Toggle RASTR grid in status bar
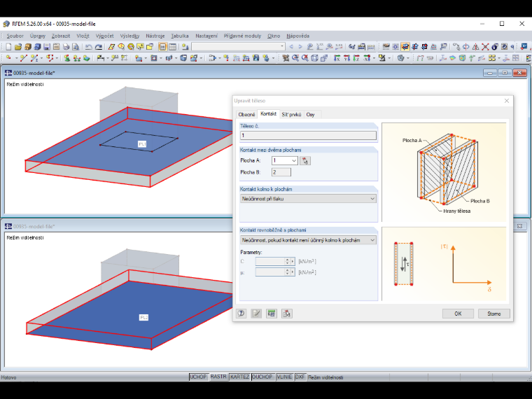The image size is (532, 399). [218, 377]
